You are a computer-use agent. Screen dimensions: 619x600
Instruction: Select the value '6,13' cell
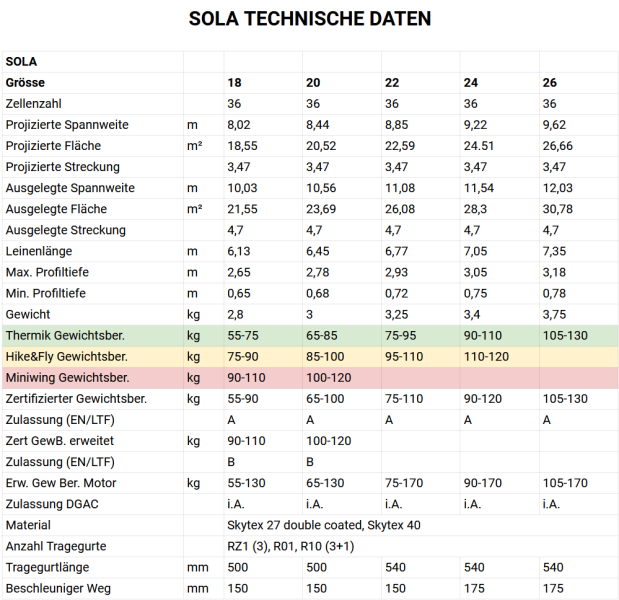click(238, 251)
